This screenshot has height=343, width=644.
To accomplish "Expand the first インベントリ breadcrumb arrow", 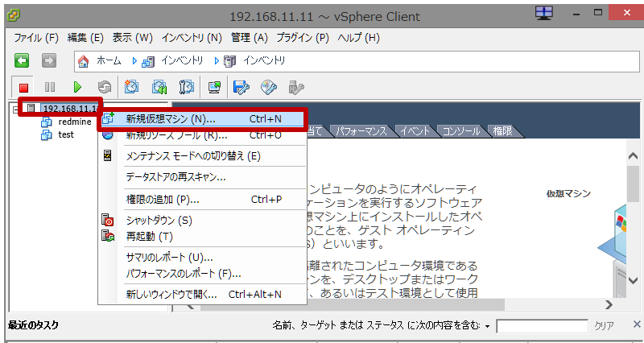I will [134, 61].
